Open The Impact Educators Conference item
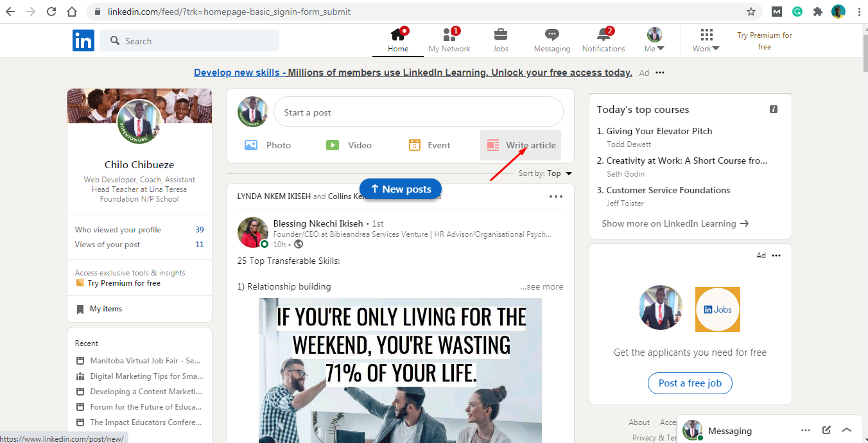This screenshot has width=868, height=443. (x=139, y=422)
